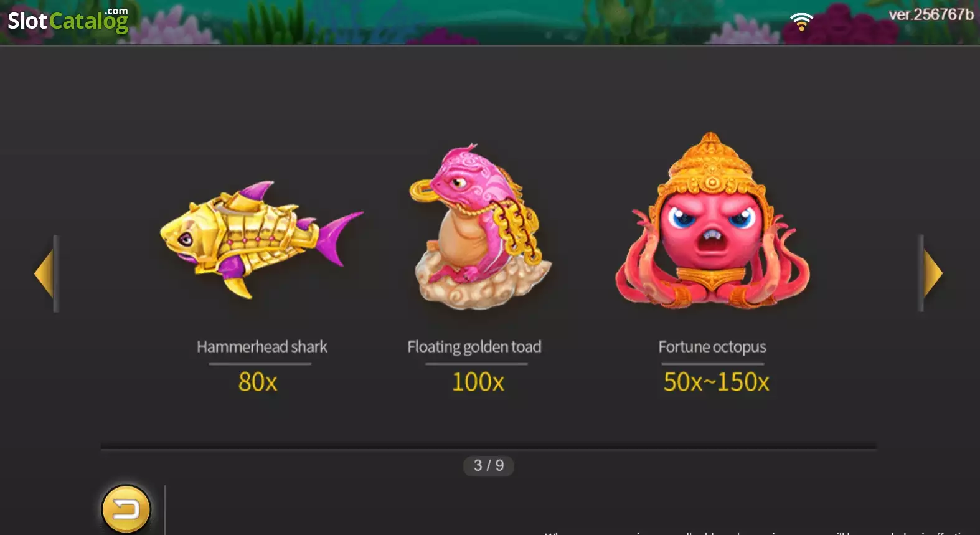Click the scrolling text at bottom right
The width and height of the screenshot is (980, 535).
click(x=761, y=533)
